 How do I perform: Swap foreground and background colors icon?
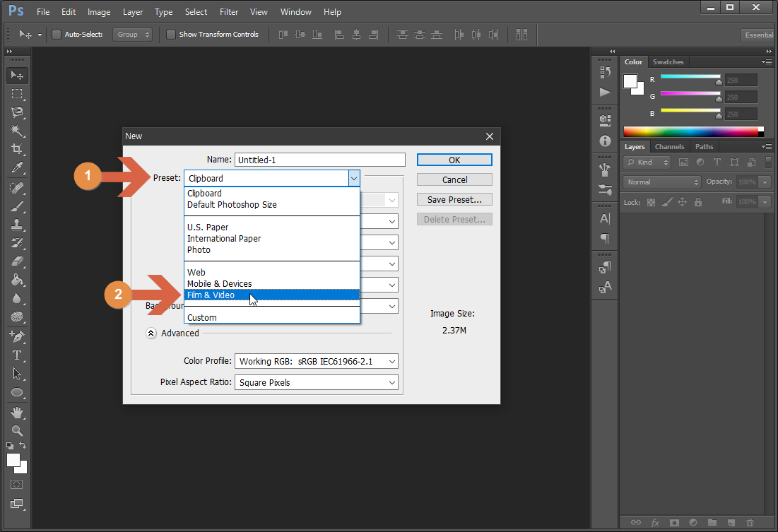pos(23,445)
